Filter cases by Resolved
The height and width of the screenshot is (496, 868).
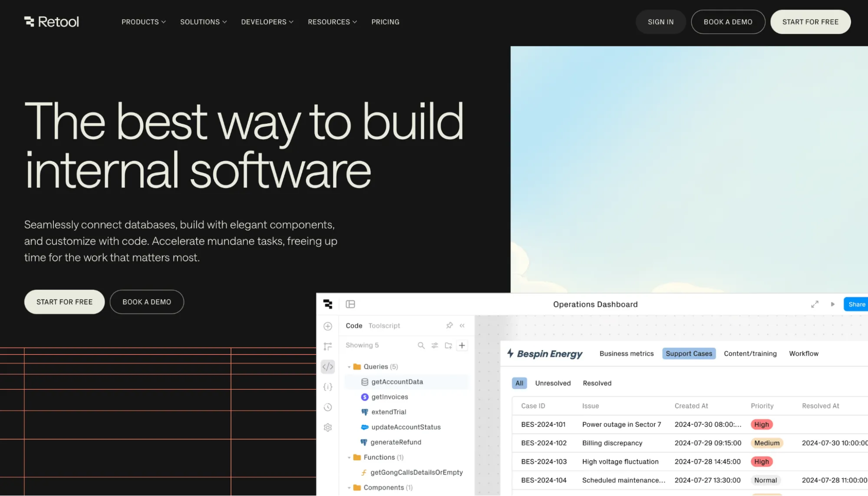coord(597,383)
